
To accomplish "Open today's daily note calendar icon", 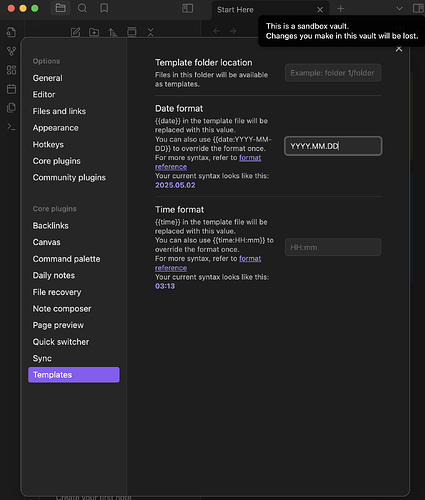I will tap(11, 89).
